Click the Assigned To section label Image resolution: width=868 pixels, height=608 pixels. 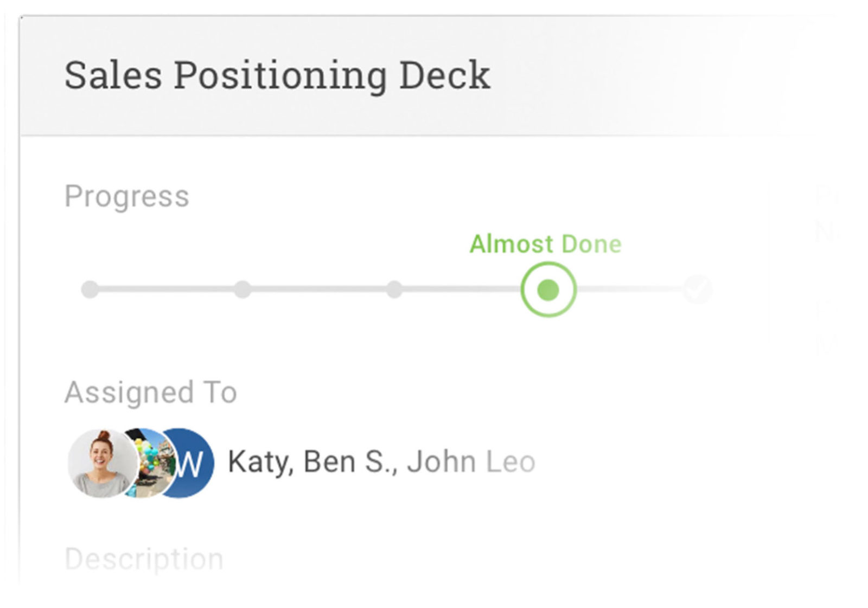click(151, 392)
